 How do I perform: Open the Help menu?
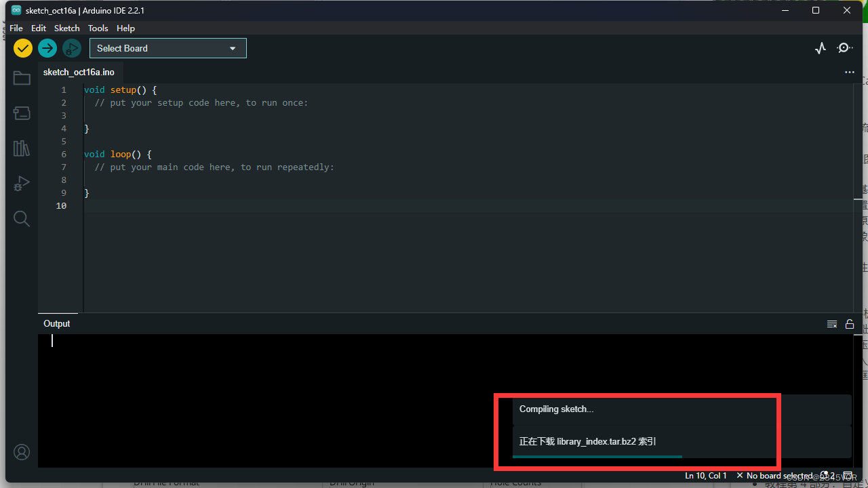pyautogui.click(x=125, y=28)
